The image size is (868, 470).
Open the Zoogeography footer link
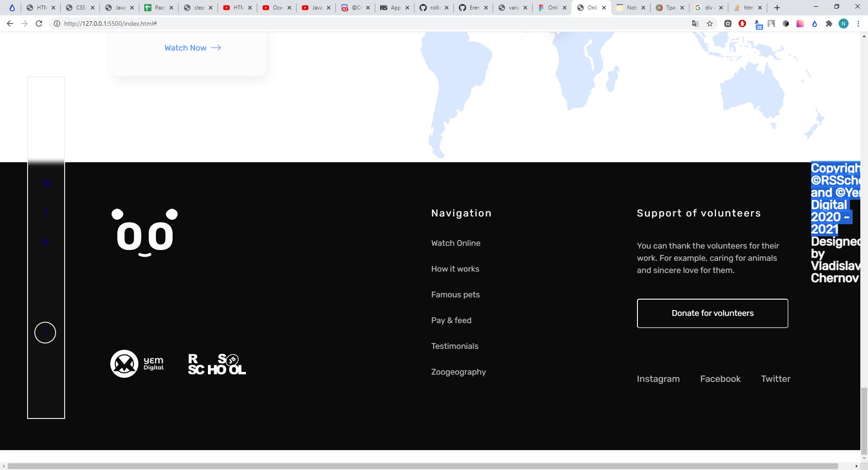pos(458,372)
